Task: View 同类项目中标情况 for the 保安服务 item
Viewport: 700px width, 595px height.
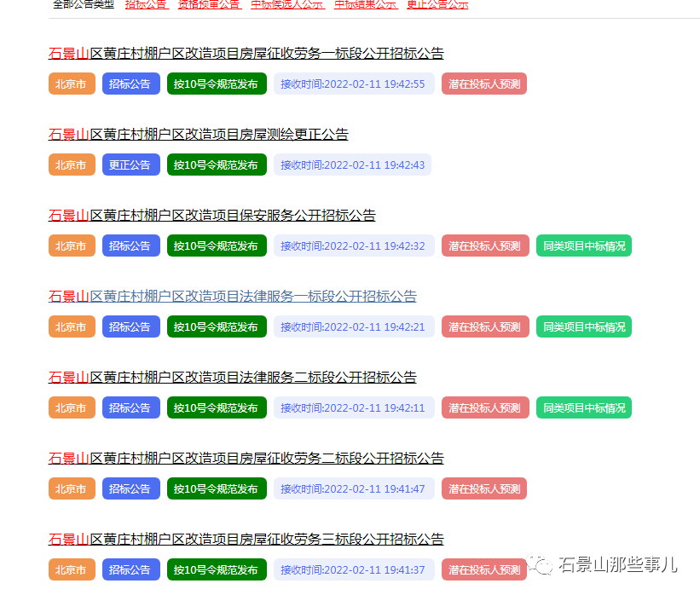Action: [583, 246]
